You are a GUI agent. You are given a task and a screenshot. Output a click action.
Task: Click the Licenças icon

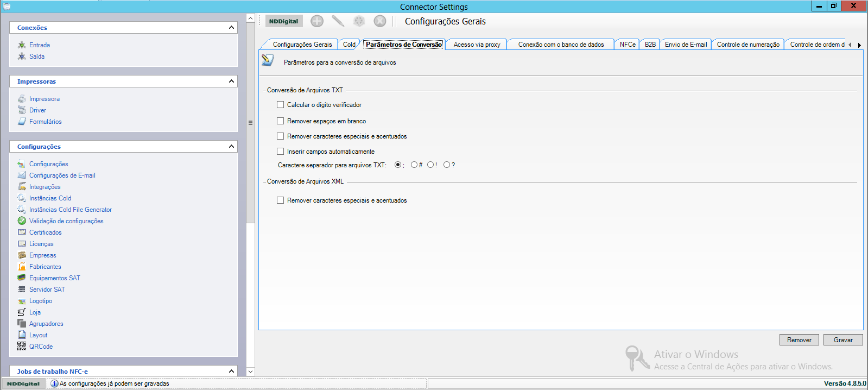[22, 244]
